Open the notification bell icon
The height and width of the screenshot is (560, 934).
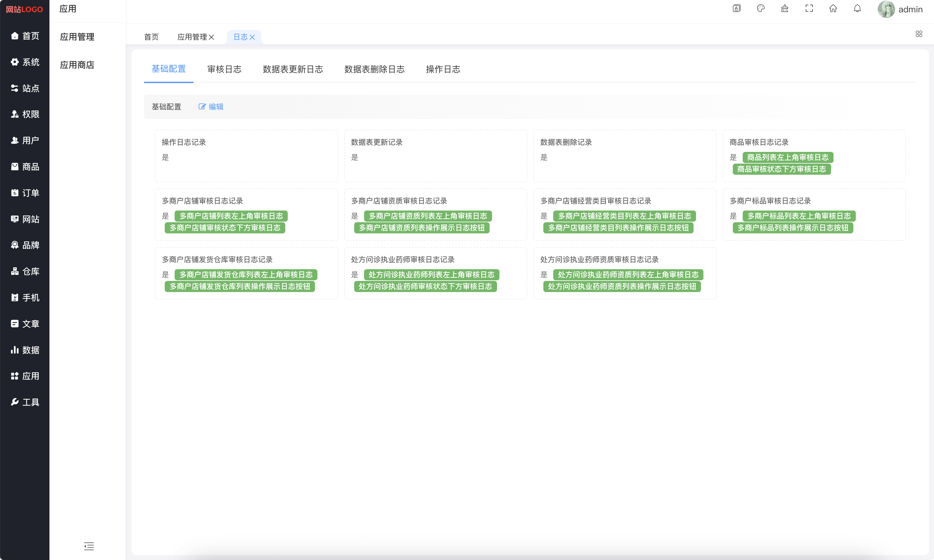tap(857, 9)
